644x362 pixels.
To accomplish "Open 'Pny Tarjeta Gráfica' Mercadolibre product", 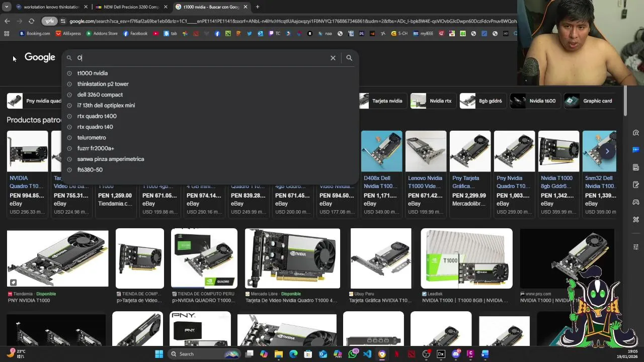I will tap(470, 173).
